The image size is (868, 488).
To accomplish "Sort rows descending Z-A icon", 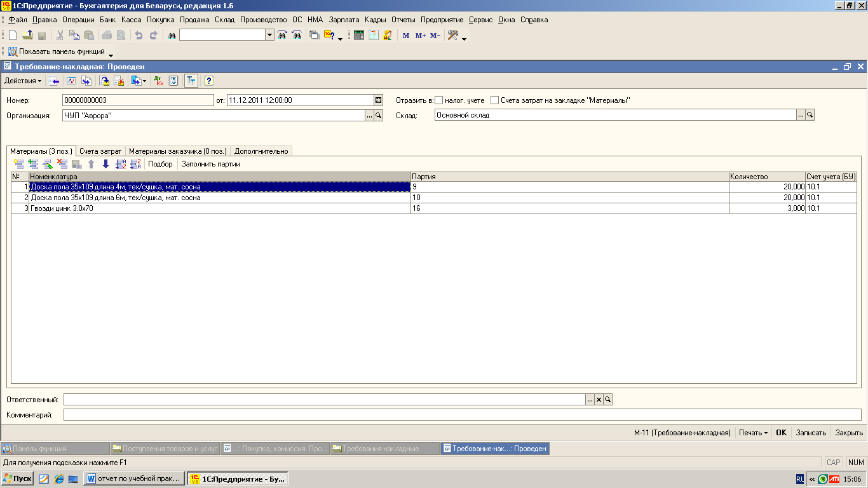I will point(135,164).
